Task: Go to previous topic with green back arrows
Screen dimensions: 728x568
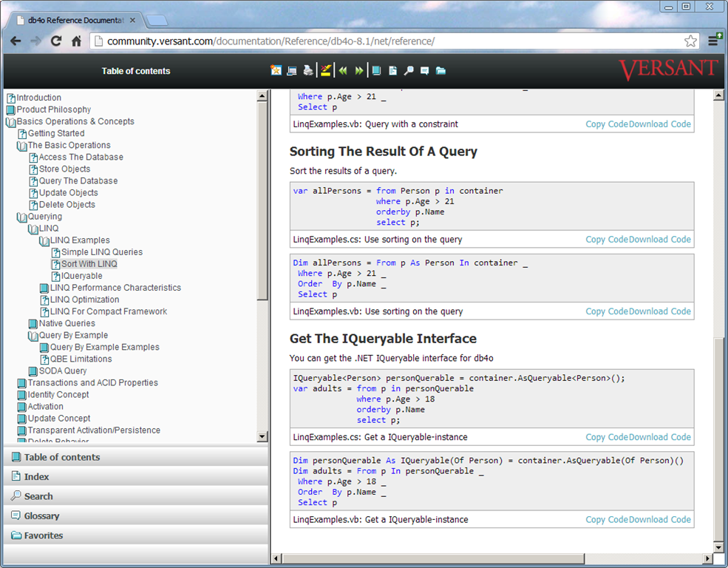Action: (x=343, y=71)
